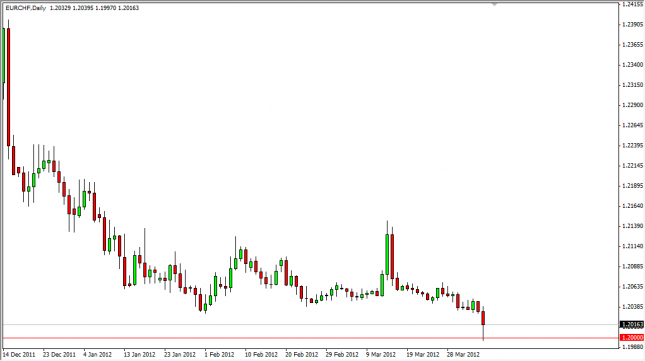Click the 1.23655 price axis label
645x361 pixels.
(633, 44)
